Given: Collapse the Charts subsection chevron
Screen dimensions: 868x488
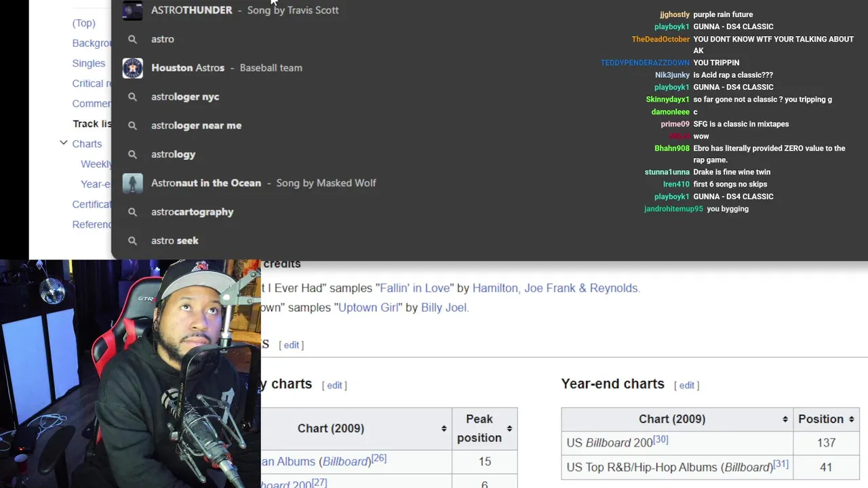Looking at the screenshot, I should coord(64,143).
